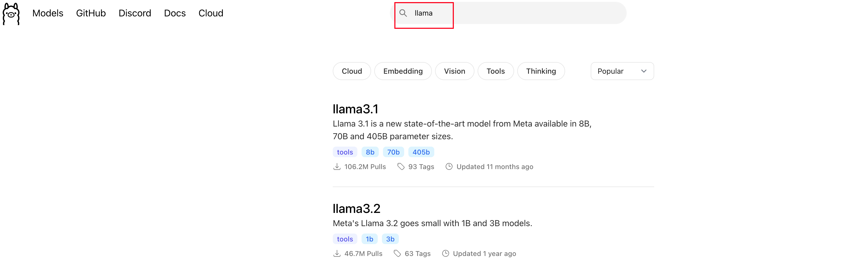
Task: Toggle the Tools filter chip
Action: pos(496,71)
